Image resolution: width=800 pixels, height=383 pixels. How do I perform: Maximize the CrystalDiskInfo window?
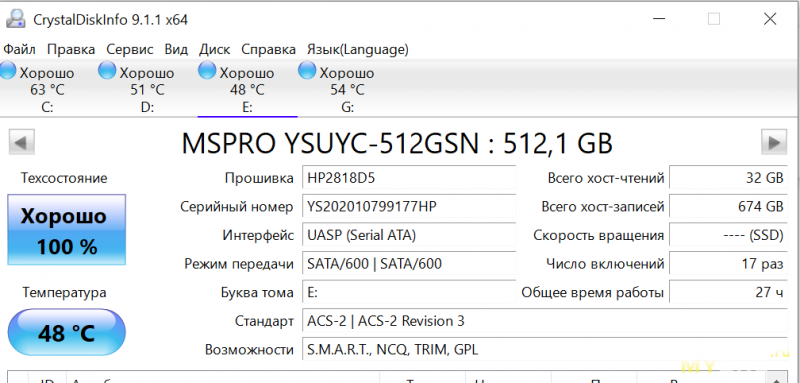point(714,19)
